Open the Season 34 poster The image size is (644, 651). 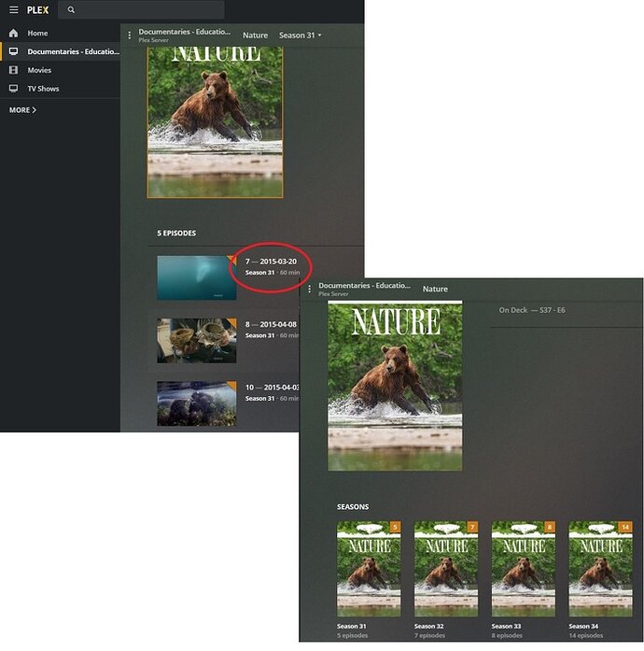tap(600, 569)
